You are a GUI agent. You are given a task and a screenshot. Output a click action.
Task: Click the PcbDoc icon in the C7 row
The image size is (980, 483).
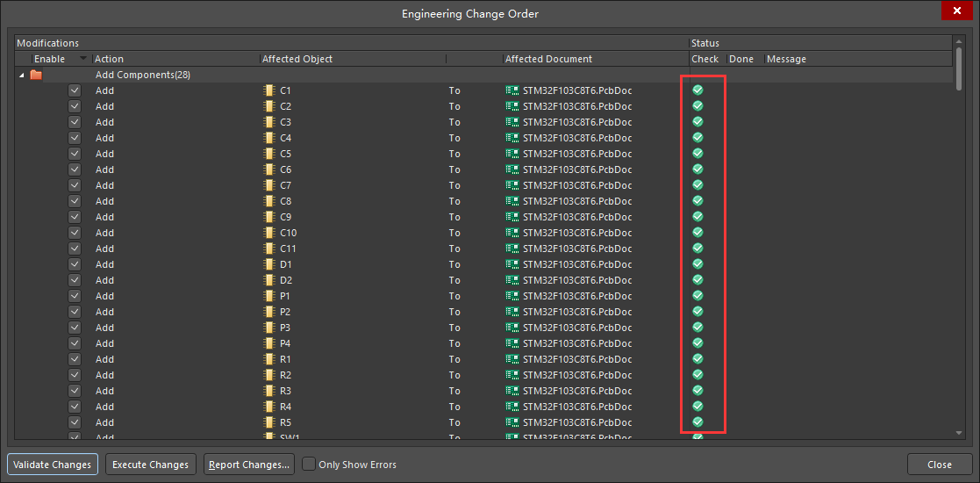[512, 185]
